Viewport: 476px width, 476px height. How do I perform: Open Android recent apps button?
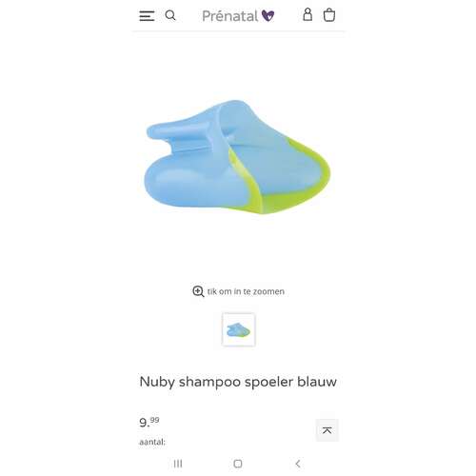click(178, 464)
